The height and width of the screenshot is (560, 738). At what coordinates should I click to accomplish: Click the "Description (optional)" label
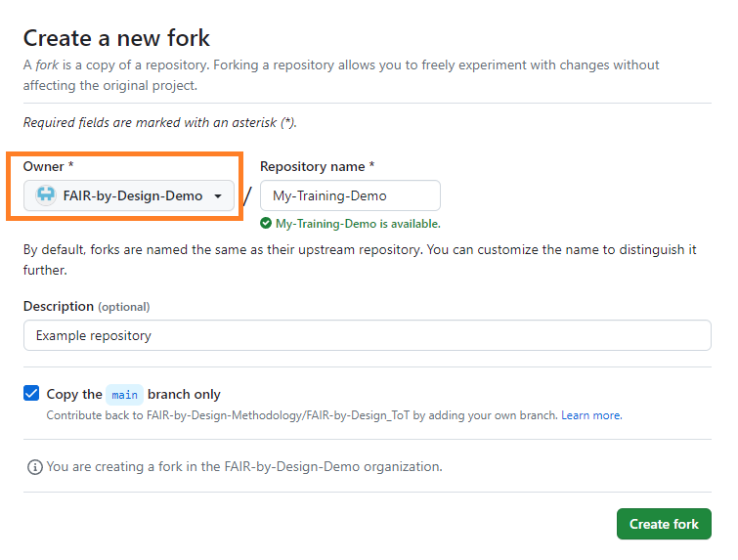(x=87, y=306)
